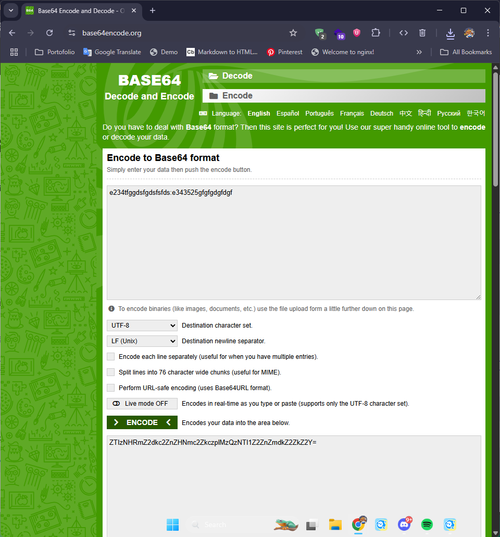Open the frog app icon in taskbar
Image resolution: width=500 pixels, height=537 pixels.
coord(286,525)
